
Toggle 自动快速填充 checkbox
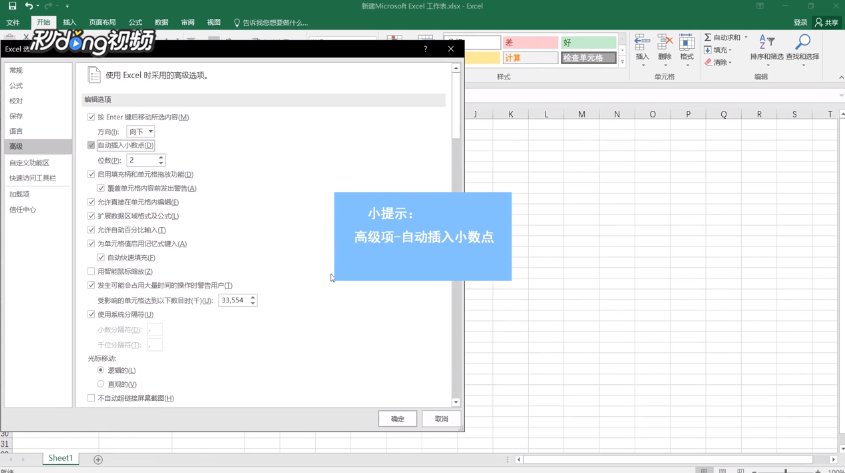(101, 258)
